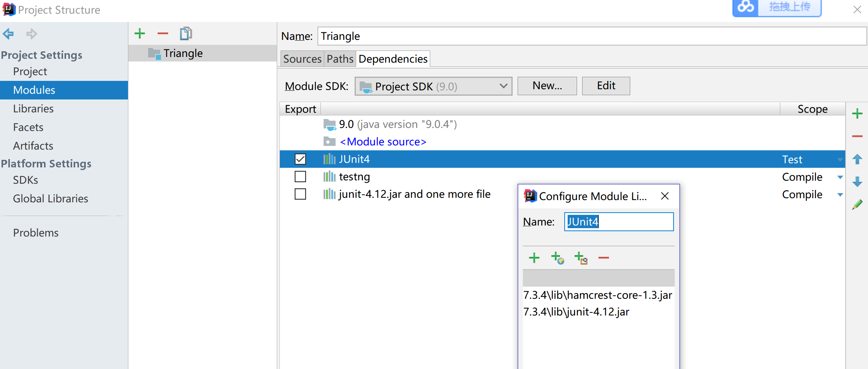The width and height of the screenshot is (868, 369).
Task: Close the Configure Module Library dialog
Action: click(664, 196)
